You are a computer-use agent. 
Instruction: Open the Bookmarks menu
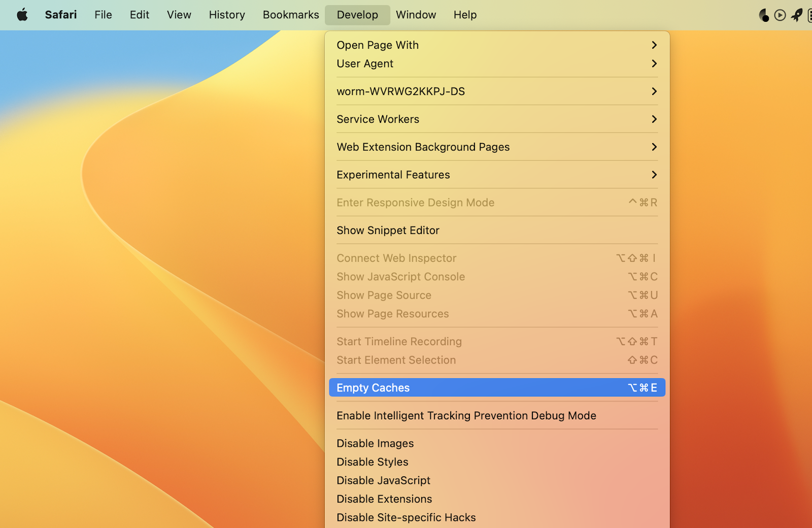pos(291,15)
